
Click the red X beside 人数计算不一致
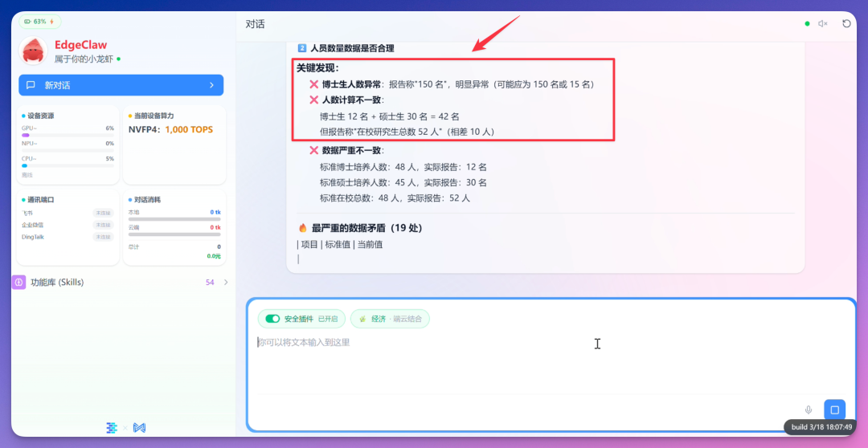point(314,100)
